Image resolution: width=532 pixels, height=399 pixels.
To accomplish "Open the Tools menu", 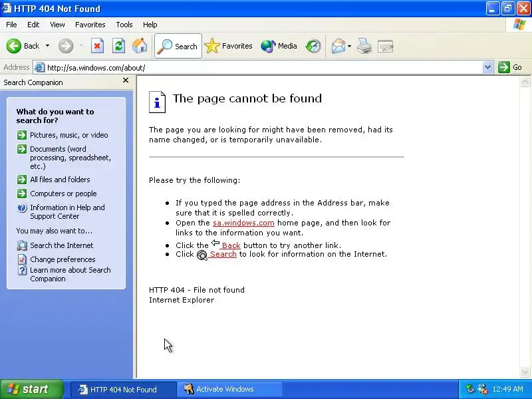I will 124,25.
